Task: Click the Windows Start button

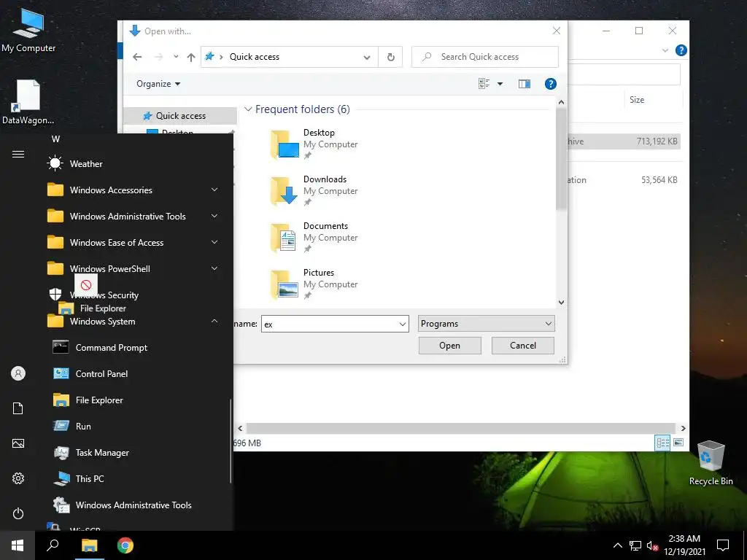Action: tap(18, 545)
